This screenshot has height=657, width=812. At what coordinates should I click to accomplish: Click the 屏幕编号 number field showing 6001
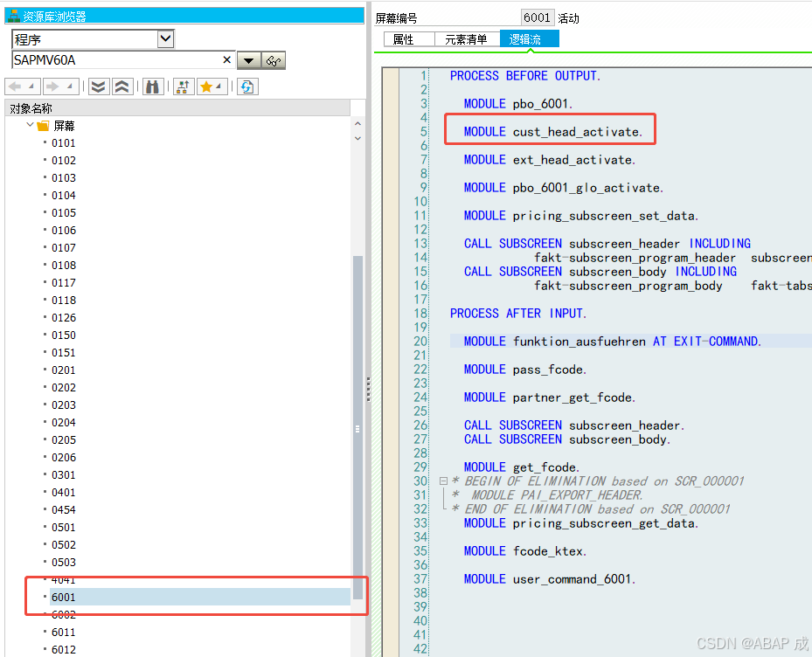(x=537, y=17)
